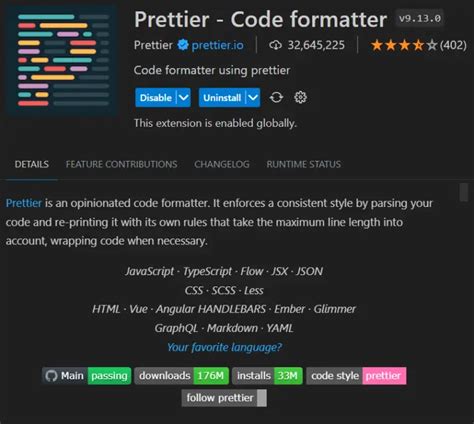Viewport: 474px width, 424px height.
Task: Click the install count cloud download icon
Action: (x=275, y=45)
